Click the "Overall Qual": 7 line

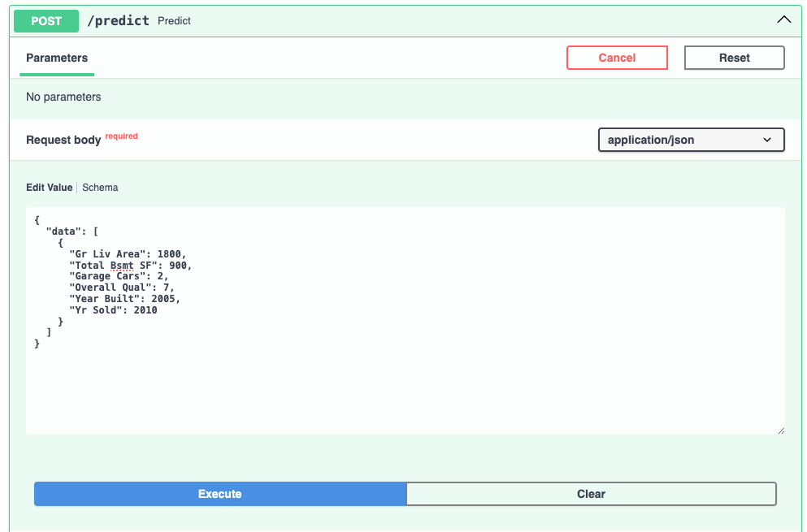121,288
